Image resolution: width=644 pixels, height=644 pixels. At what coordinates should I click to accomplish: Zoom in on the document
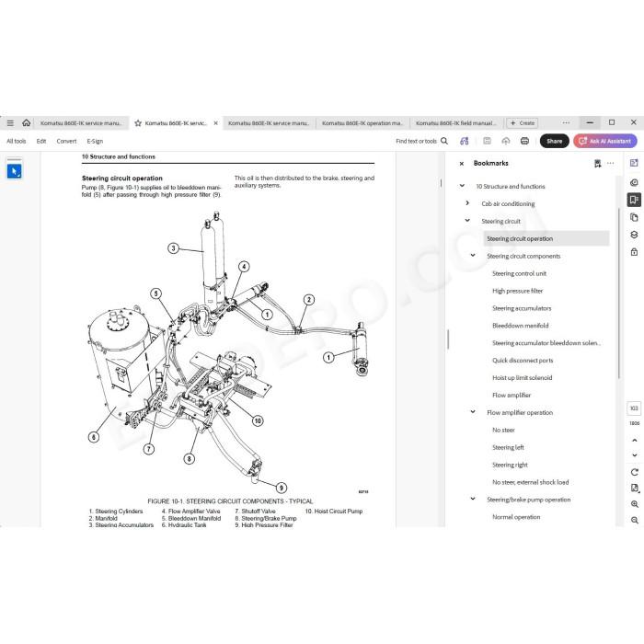635,504
